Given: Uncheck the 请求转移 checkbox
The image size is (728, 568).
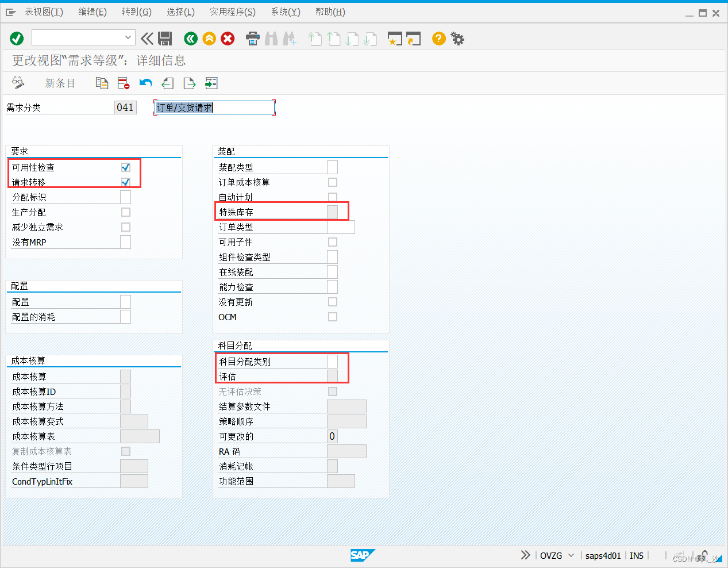Looking at the screenshot, I should pyautogui.click(x=125, y=182).
